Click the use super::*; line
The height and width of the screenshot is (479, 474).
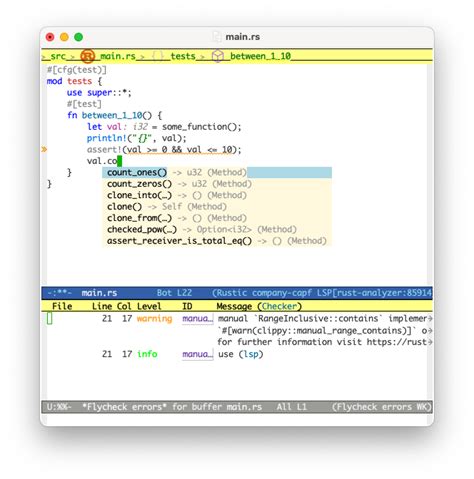[x=99, y=92]
